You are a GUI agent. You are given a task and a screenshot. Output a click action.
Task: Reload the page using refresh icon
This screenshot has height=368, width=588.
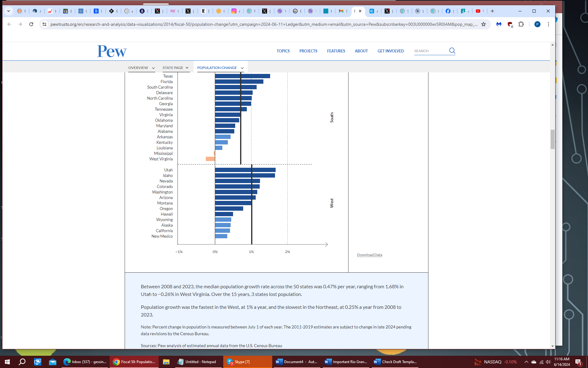coord(31,24)
